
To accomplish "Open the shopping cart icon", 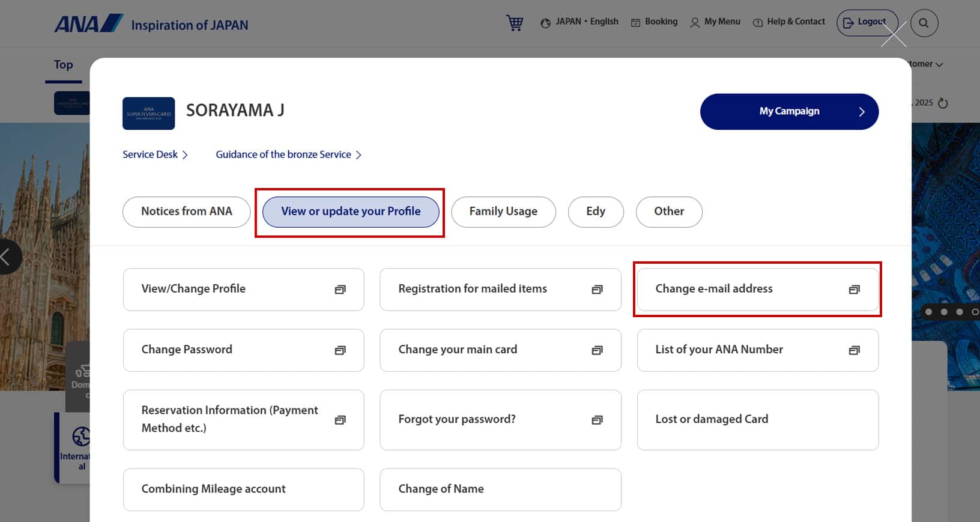I will (x=515, y=23).
